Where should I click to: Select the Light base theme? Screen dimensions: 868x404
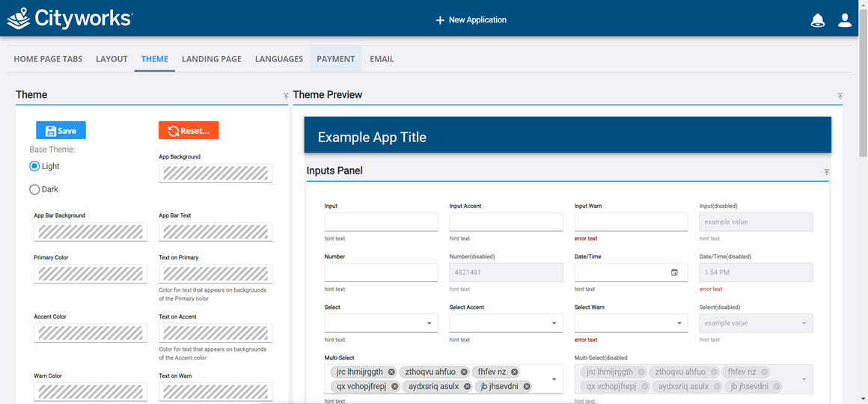[34, 166]
